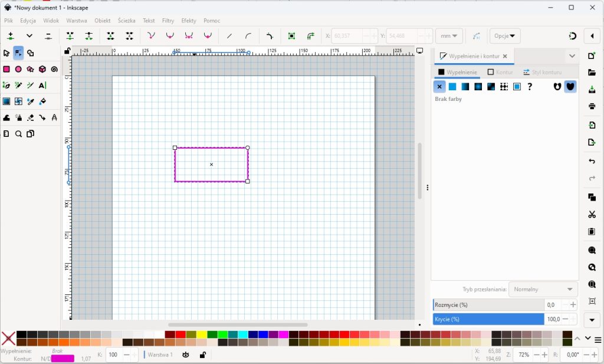Select the Eraser tool
This screenshot has width=604, height=364.
click(31, 118)
